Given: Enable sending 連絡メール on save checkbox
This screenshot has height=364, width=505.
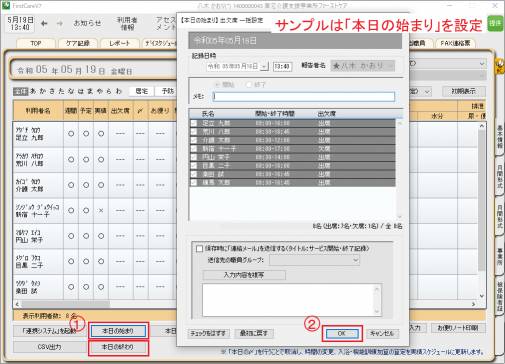Looking at the screenshot, I should pos(199,249).
